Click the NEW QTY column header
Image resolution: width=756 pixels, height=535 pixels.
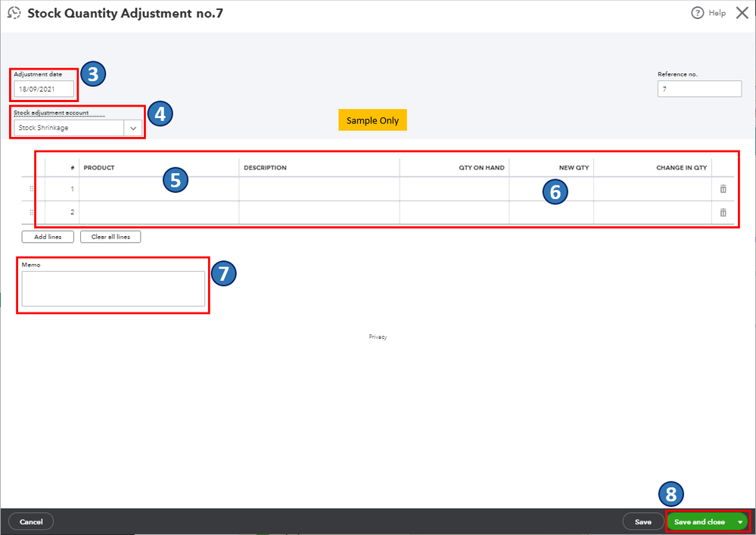point(574,168)
